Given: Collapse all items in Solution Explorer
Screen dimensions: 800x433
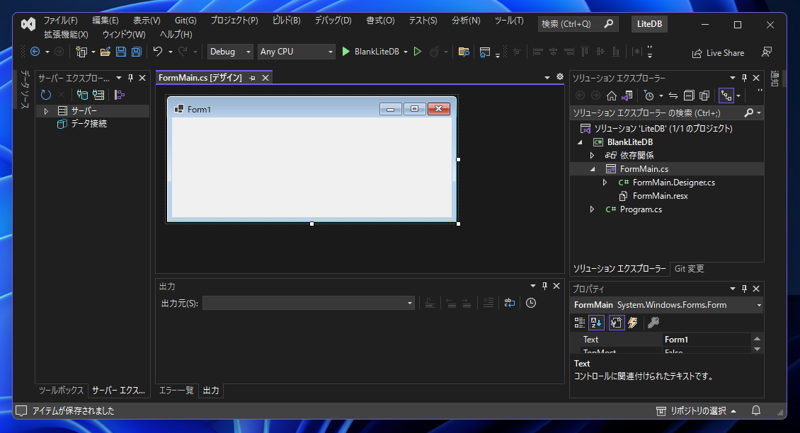Looking at the screenshot, I should (689, 95).
